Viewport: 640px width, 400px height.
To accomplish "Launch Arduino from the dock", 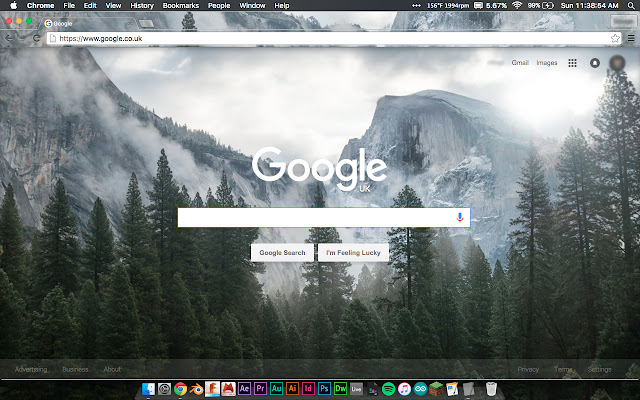I will pos(420,389).
